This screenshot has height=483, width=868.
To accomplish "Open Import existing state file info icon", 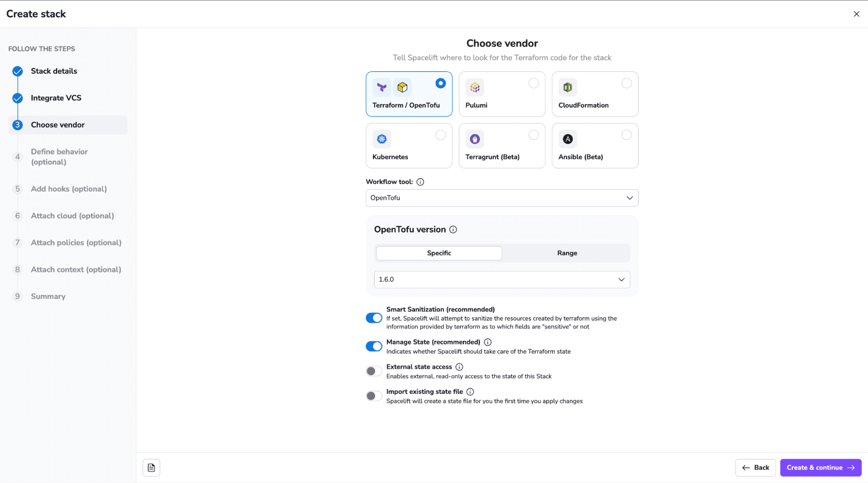I will (470, 392).
